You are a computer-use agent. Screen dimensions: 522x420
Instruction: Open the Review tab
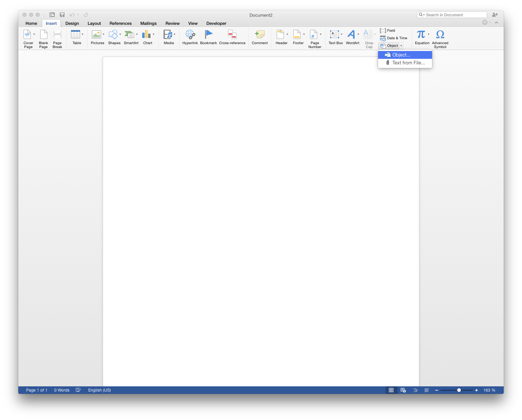click(172, 24)
